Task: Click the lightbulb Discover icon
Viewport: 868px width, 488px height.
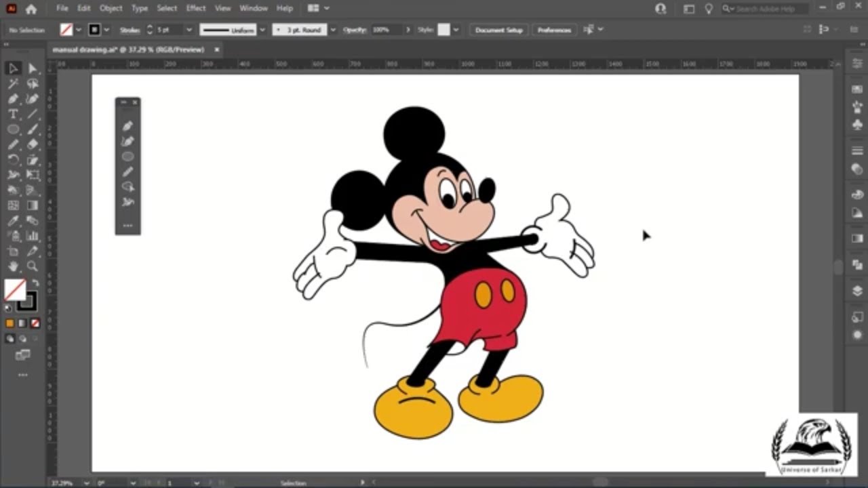Action: click(709, 9)
